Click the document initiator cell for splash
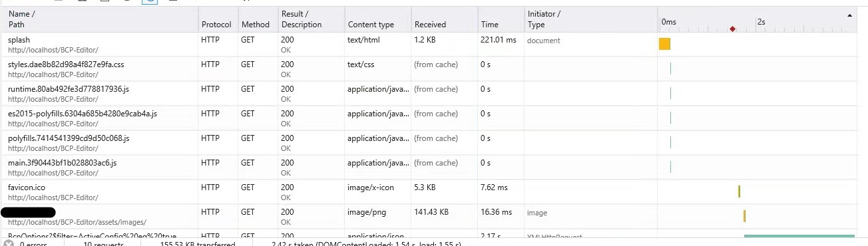Screen dimensions: 868x246 pyautogui.click(x=544, y=41)
